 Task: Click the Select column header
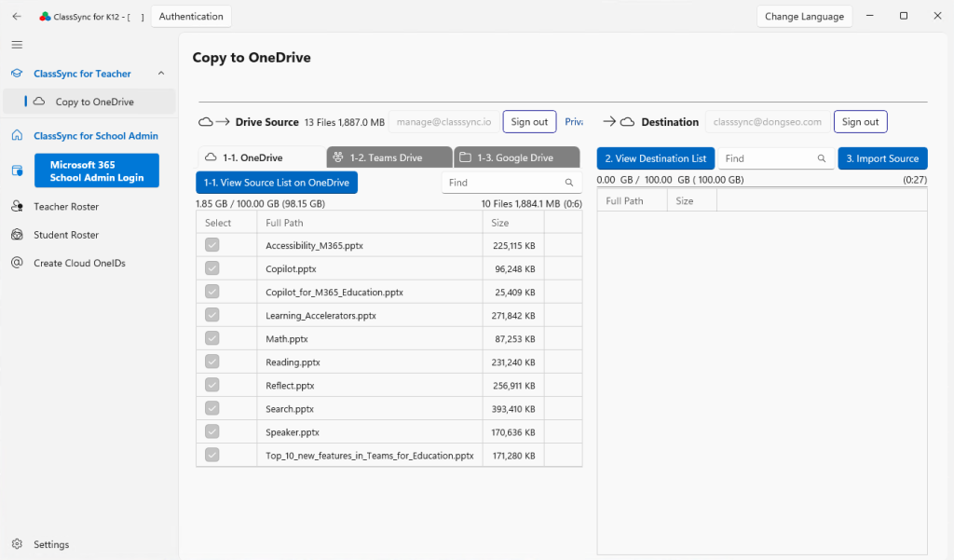point(226,222)
